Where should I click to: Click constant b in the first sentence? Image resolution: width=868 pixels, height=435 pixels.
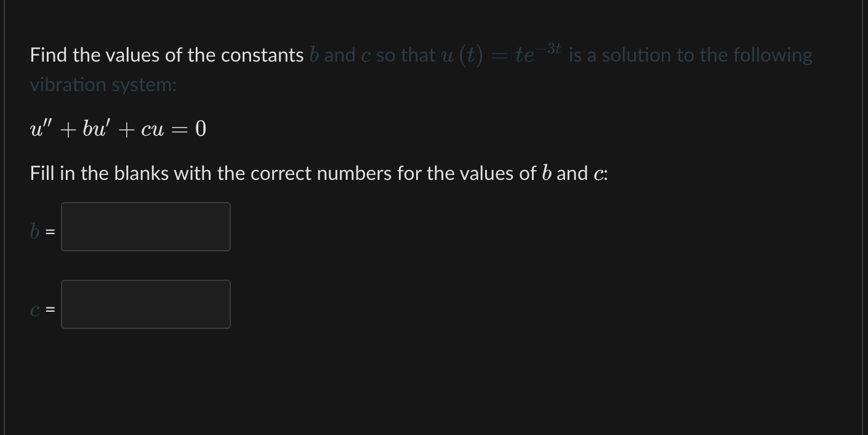(314, 55)
